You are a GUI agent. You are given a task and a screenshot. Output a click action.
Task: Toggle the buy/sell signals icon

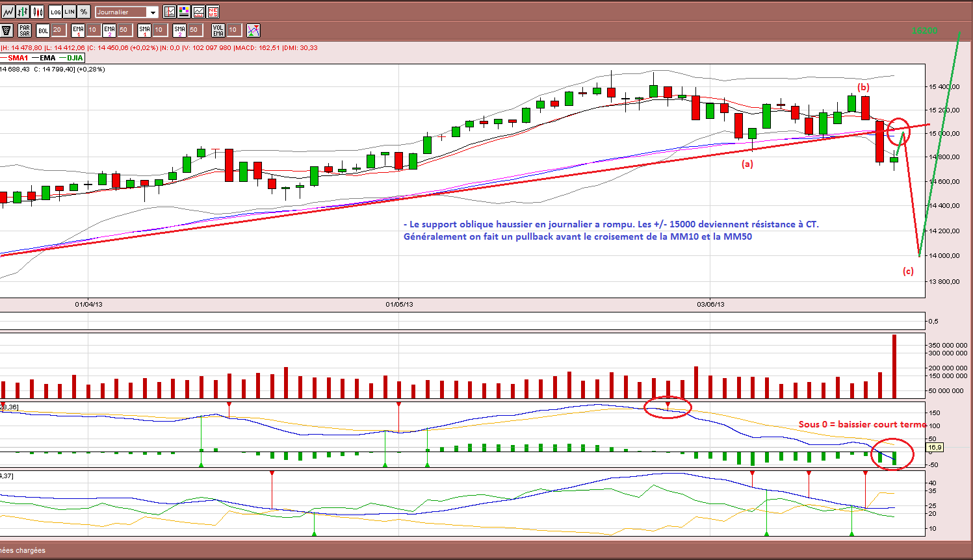(253, 30)
